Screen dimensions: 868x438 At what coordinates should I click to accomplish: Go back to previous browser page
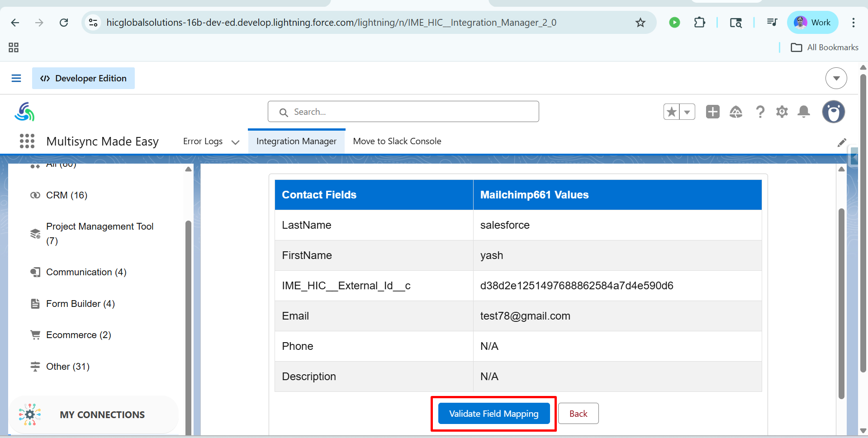(15, 23)
